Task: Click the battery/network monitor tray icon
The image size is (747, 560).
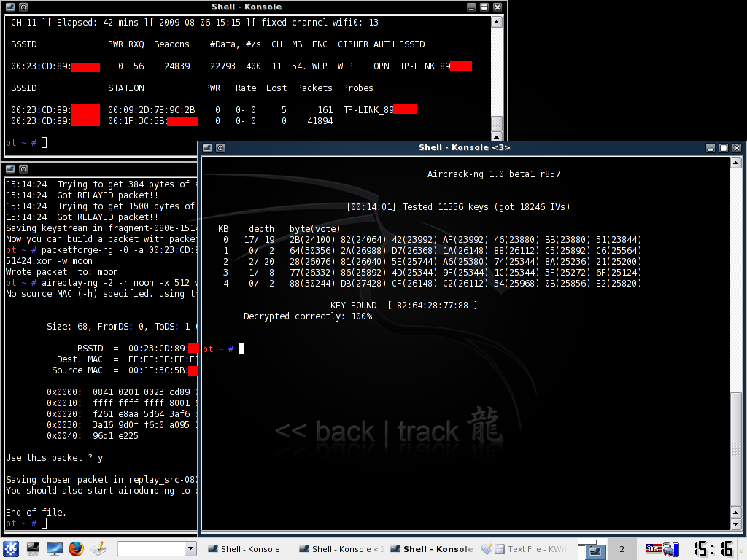Action: coord(671,550)
